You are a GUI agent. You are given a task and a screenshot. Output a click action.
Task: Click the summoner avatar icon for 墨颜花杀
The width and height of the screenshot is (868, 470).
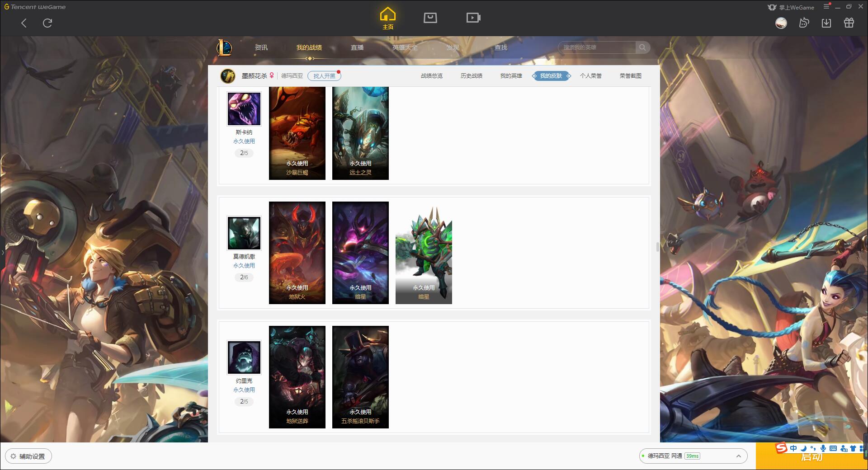click(x=228, y=76)
